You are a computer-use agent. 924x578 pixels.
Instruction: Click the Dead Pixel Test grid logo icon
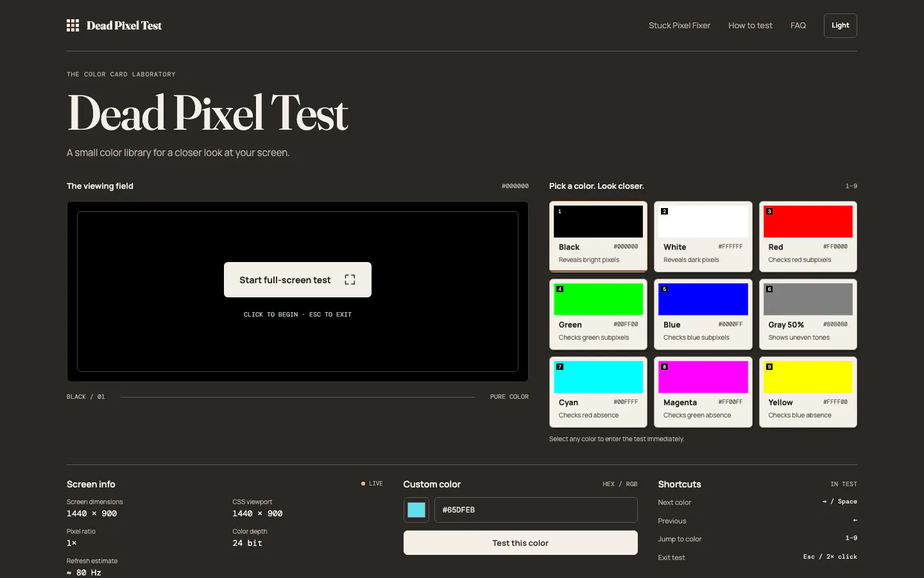(x=73, y=26)
